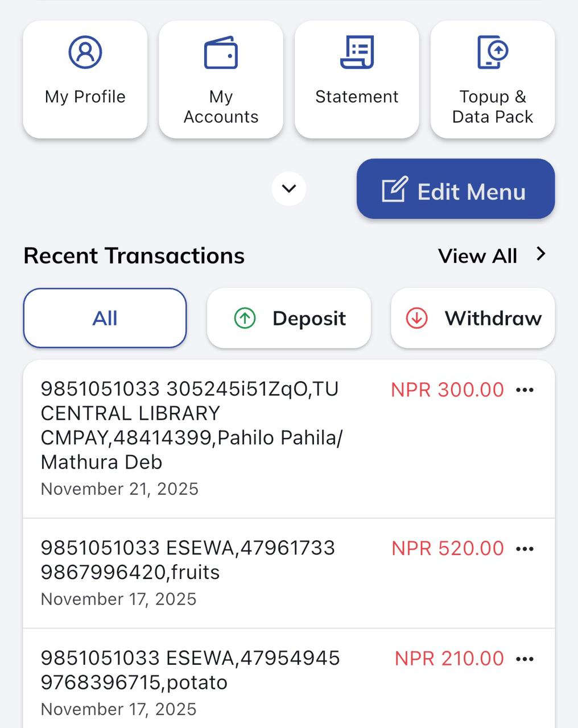Click the arrow next to View All
The width and height of the screenshot is (578, 728).
(x=541, y=254)
